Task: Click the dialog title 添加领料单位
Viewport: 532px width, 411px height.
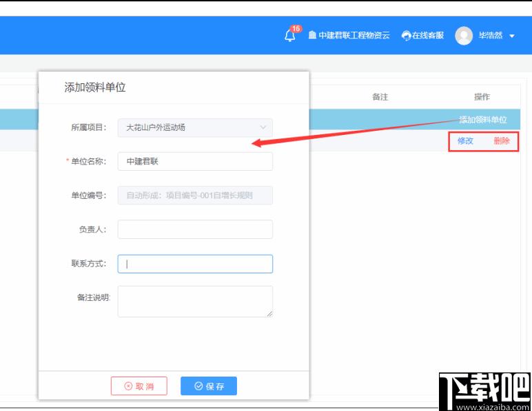Action: (x=95, y=87)
